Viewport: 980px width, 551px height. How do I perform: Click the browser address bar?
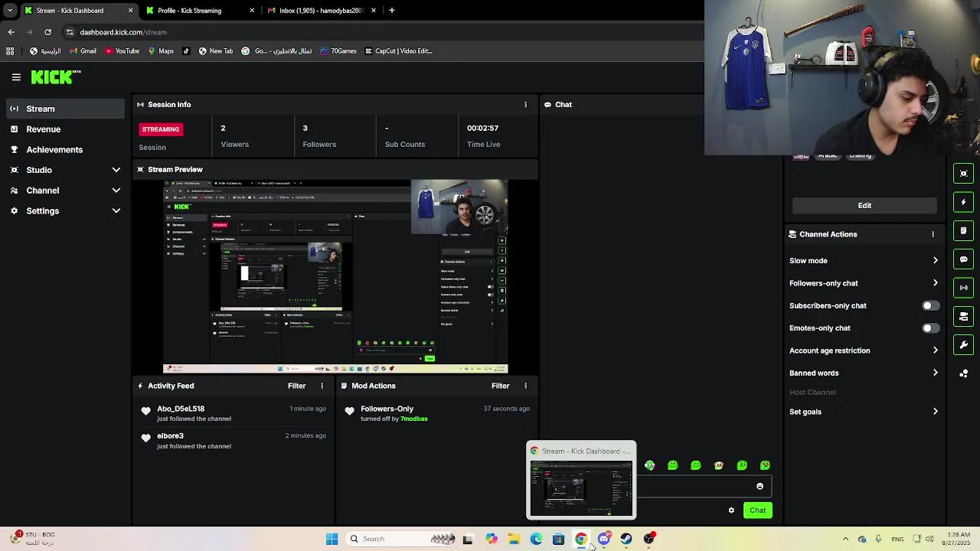(383, 32)
